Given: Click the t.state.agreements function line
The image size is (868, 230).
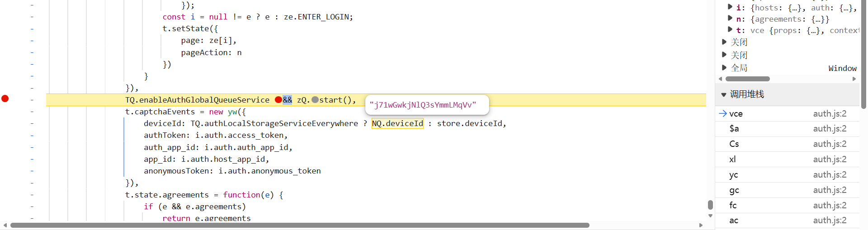Looking at the screenshot, I should point(204,195).
